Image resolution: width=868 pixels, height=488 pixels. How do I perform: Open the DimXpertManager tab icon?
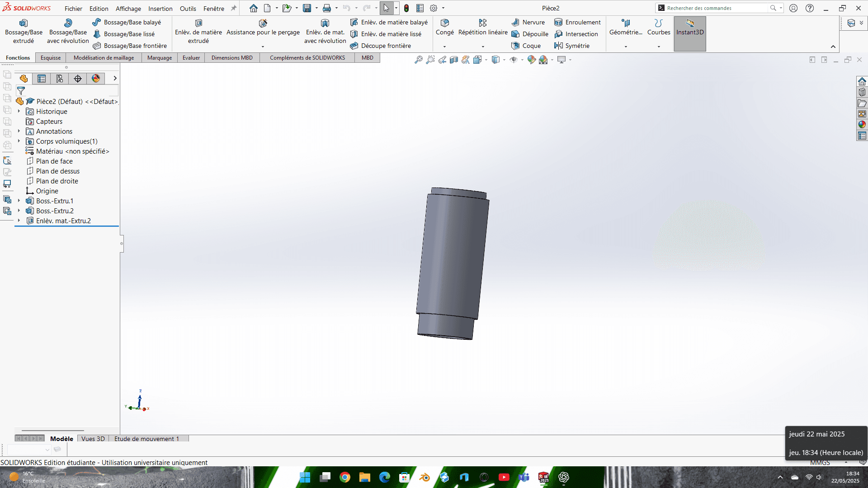[78, 79]
